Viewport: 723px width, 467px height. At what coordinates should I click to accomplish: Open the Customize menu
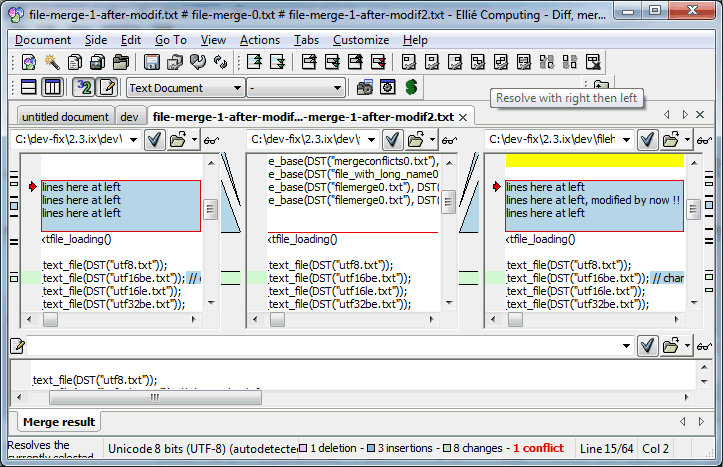click(x=361, y=40)
